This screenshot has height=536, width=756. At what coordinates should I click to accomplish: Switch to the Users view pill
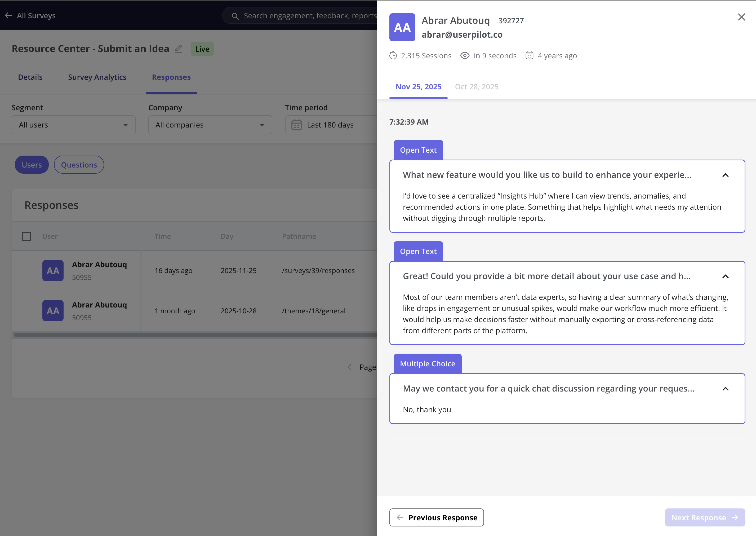click(32, 165)
